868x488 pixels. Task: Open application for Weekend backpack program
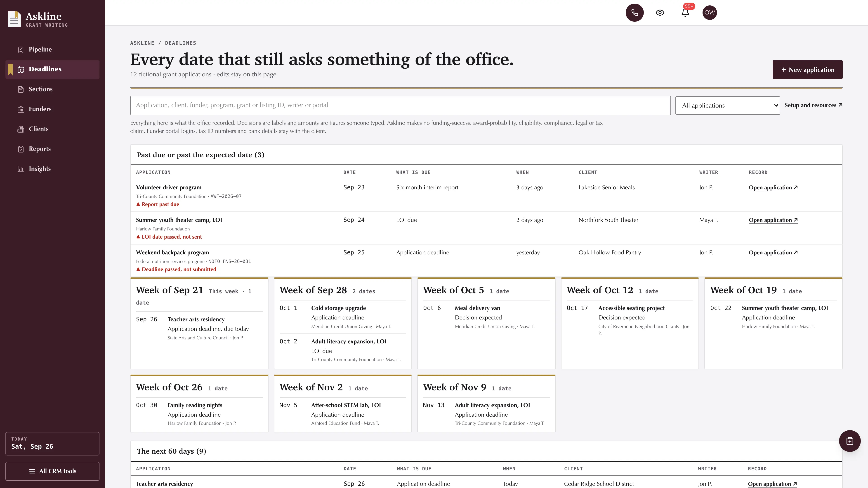click(x=773, y=253)
